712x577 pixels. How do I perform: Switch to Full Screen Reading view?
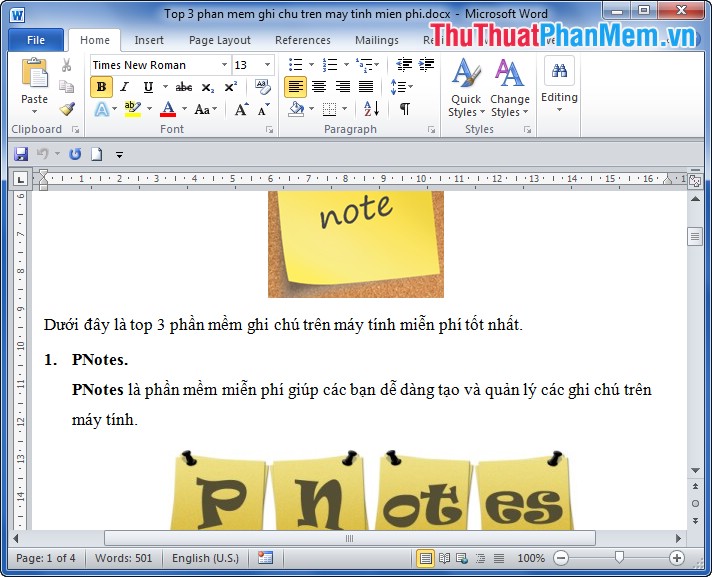pyautogui.click(x=445, y=558)
